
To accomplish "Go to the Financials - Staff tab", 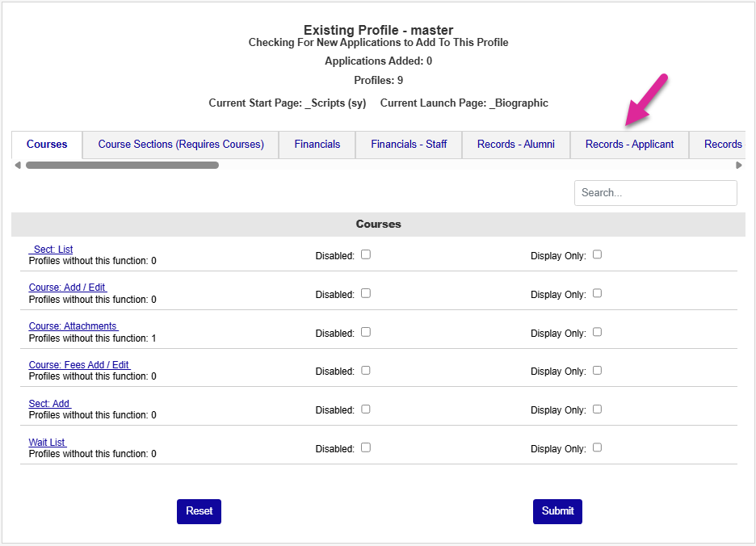I will point(409,145).
